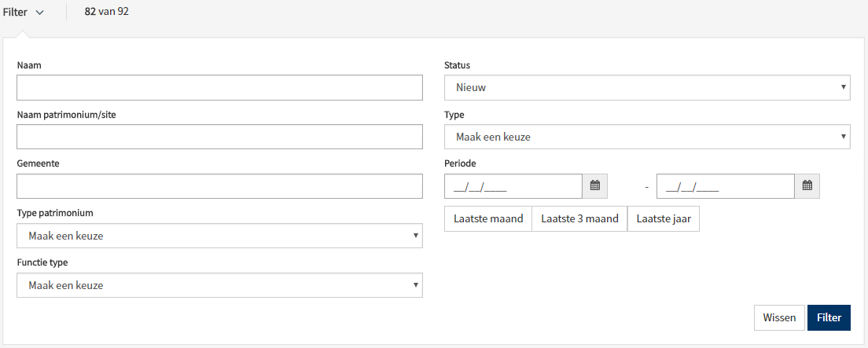868x348 pixels.
Task: Open the end date calendar picker
Action: (807, 186)
